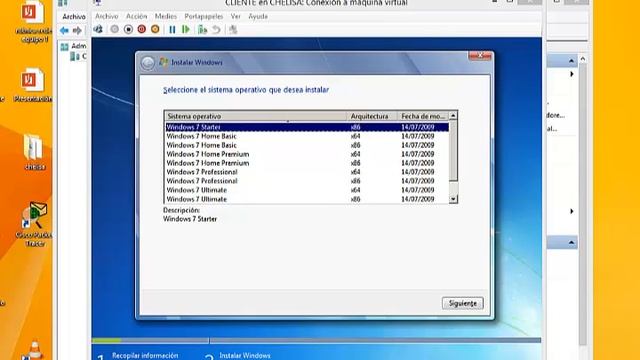
Task: Close the Instalar Windows dialog
Action: pos(480,56)
